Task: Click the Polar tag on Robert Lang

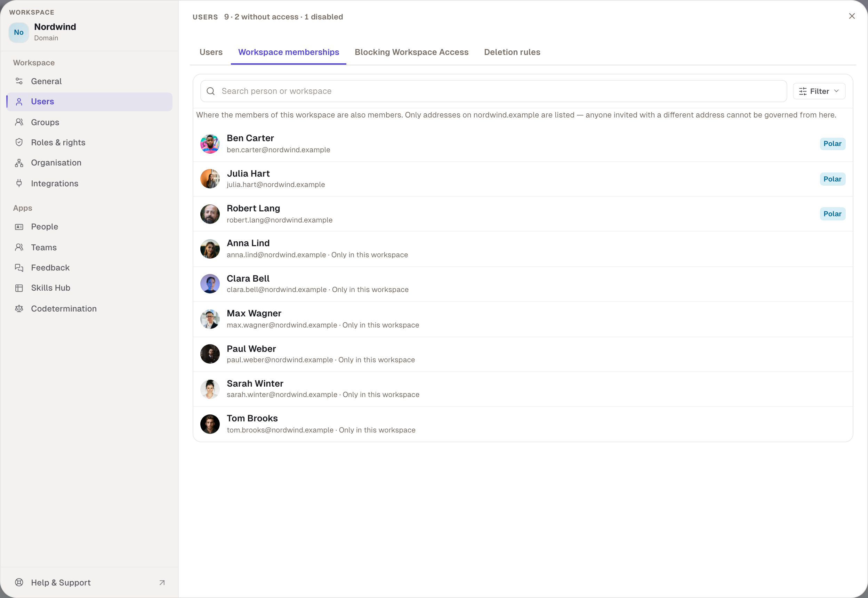Action: tap(833, 214)
